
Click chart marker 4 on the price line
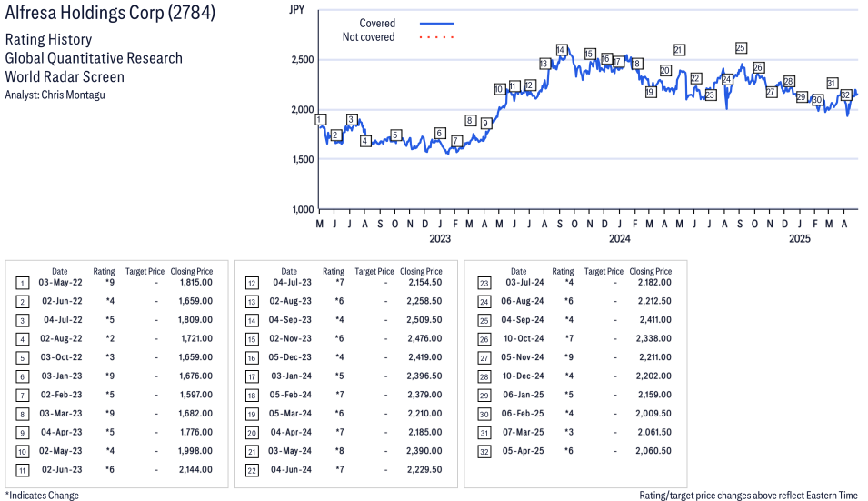pyautogui.click(x=364, y=141)
